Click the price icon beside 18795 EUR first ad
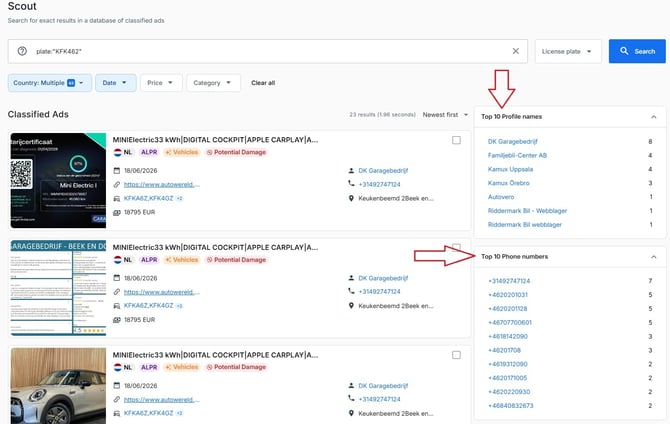Image resolution: width=670 pixels, height=424 pixels. [117, 212]
